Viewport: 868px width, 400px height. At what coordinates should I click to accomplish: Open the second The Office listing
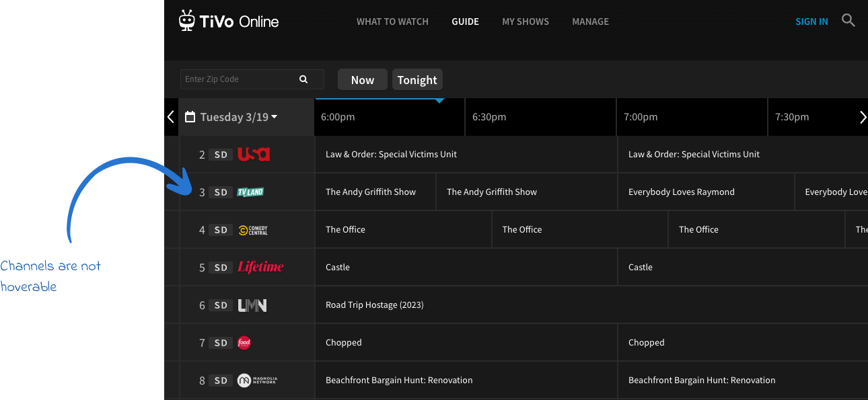tap(580, 230)
